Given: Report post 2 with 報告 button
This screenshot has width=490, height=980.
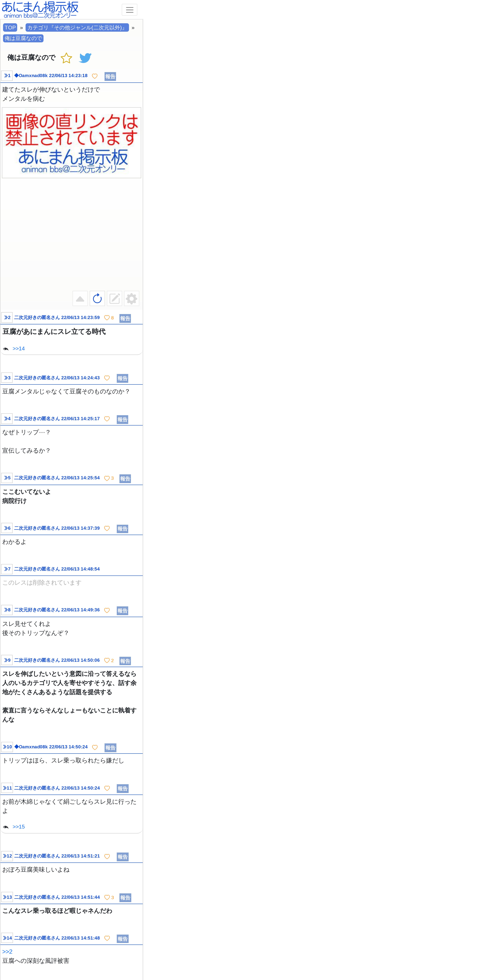Looking at the screenshot, I should point(125,318).
